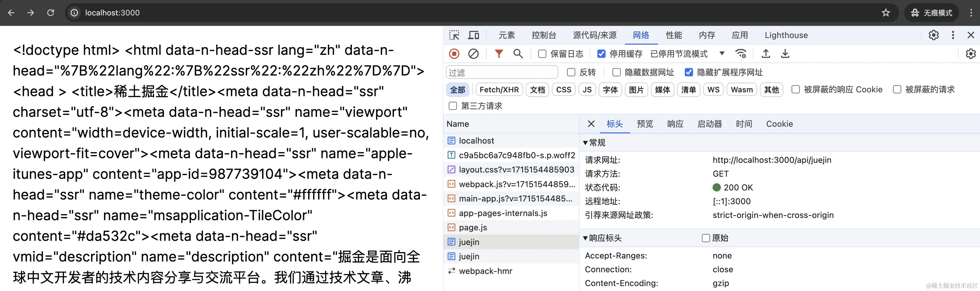Close the DevTools panel
This screenshot has height=291, width=980.
(x=971, y=35)
